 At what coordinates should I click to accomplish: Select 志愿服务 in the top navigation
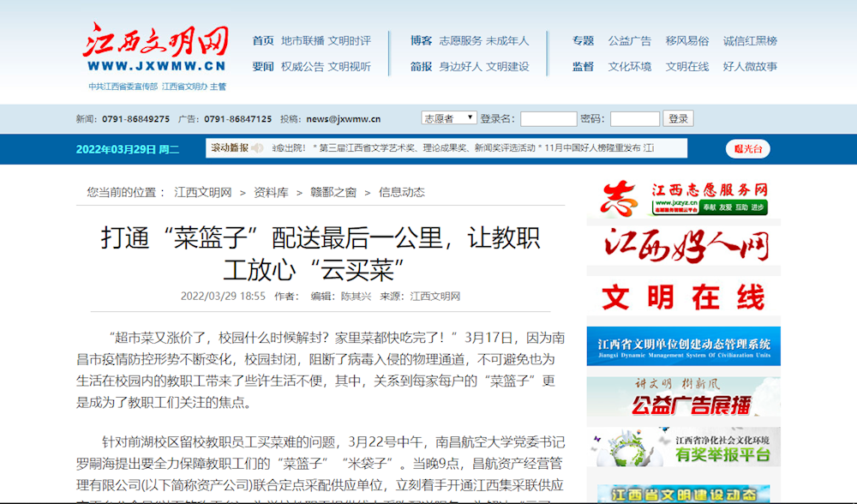(x=460, y=40)
